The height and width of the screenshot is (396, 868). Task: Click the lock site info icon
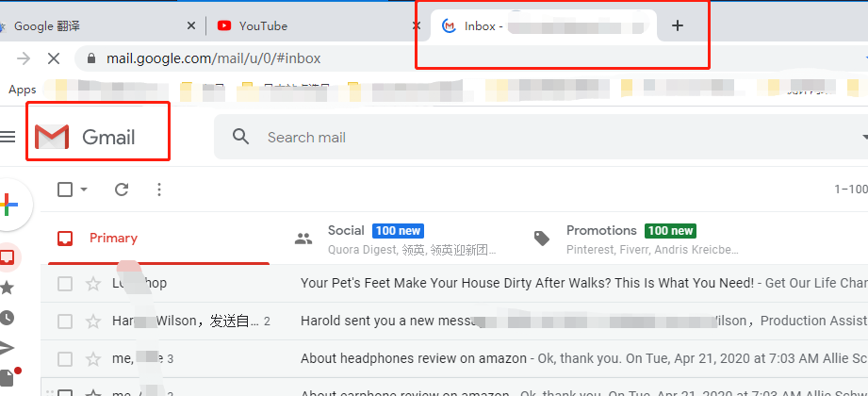pos(92,58)
